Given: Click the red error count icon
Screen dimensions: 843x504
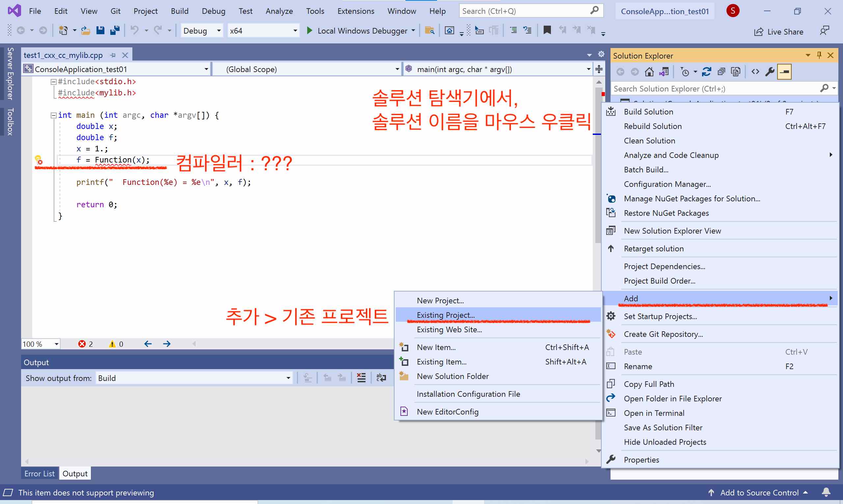Looking at the screenshot, I should click(x=82, y=344).
